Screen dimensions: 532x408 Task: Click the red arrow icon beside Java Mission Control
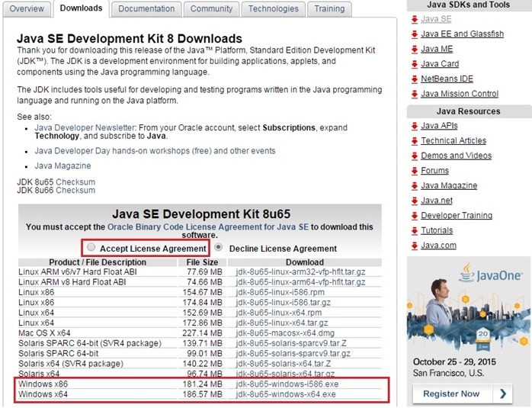tap(415, 94)
